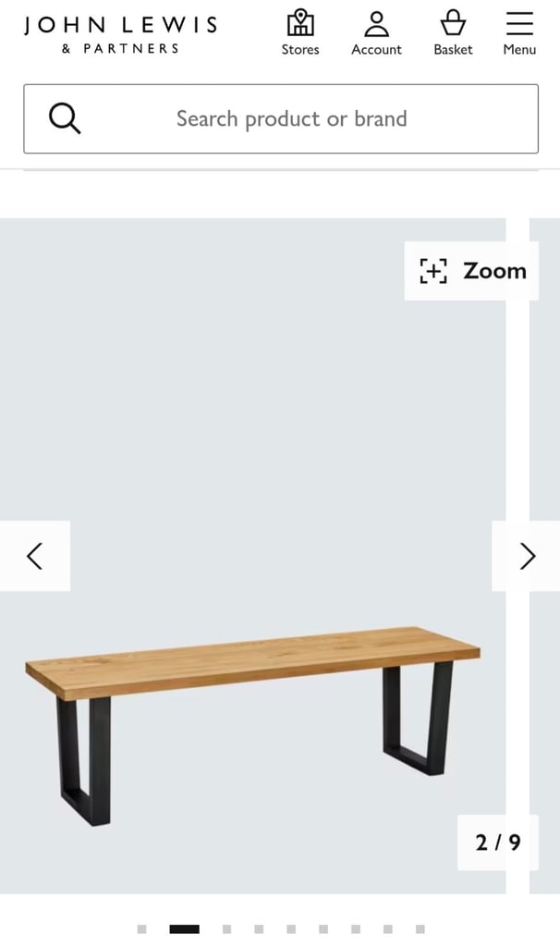This screenshot has height=947, width=560.
Task: Open the Stores locator icon
Action: point(300,33)
